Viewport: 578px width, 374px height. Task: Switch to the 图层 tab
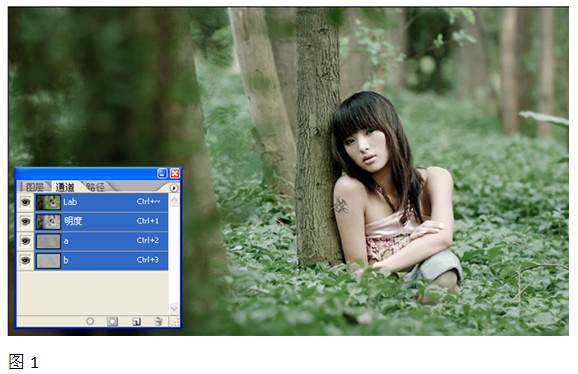pyautogui.click(x=35, y=187)
